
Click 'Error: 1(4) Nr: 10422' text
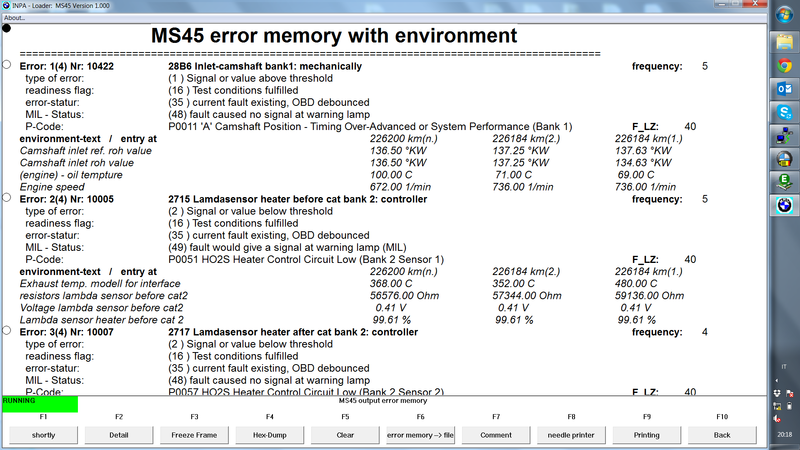pyautogui.click(x=67, y=66)
